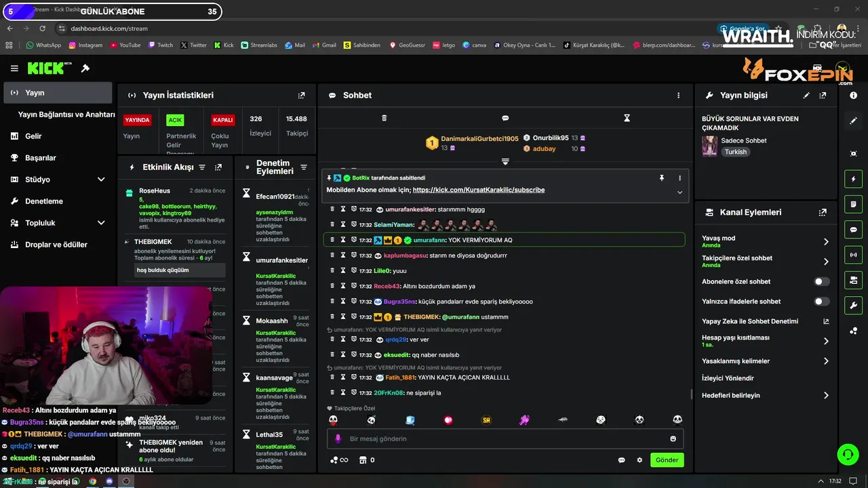This screenshot has height=488, width=868.
Task: Go to Gelir in the sidebar
Action: (58, 136)
